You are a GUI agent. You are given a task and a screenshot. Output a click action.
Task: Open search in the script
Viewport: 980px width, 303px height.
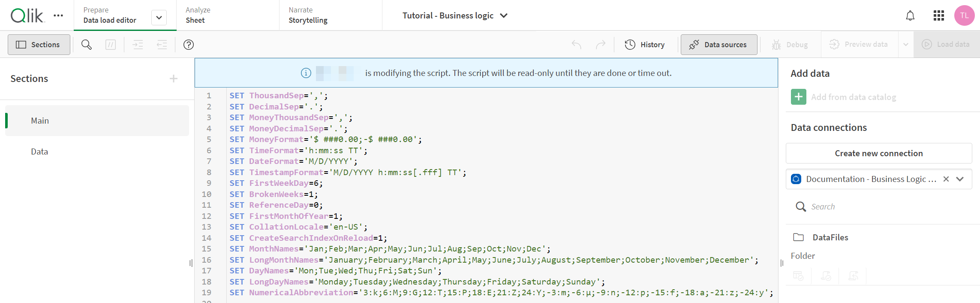(x=87, y=45)
